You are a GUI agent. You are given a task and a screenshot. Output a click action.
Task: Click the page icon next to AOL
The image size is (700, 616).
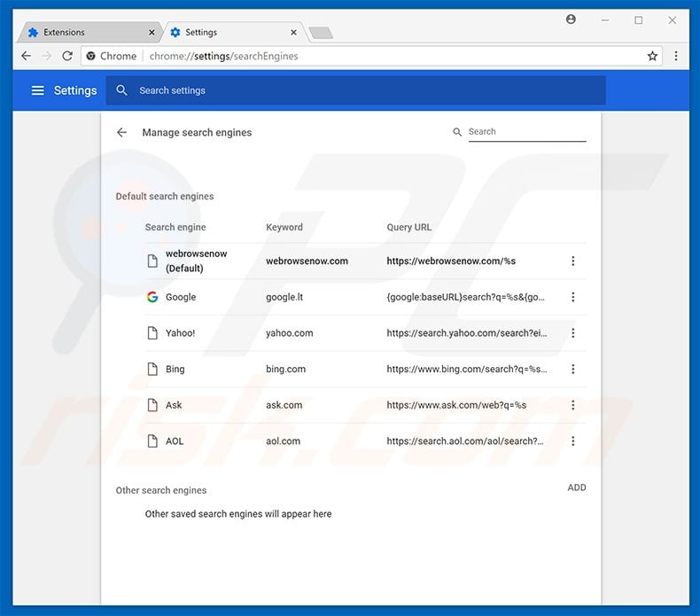pos(152,441)
